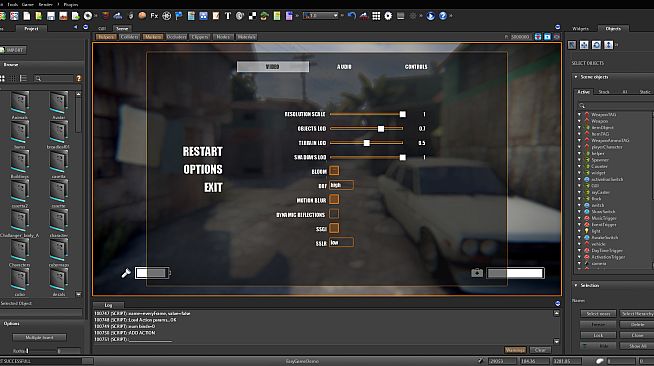Click the undo arrow in toolbar

click(352, 16)
